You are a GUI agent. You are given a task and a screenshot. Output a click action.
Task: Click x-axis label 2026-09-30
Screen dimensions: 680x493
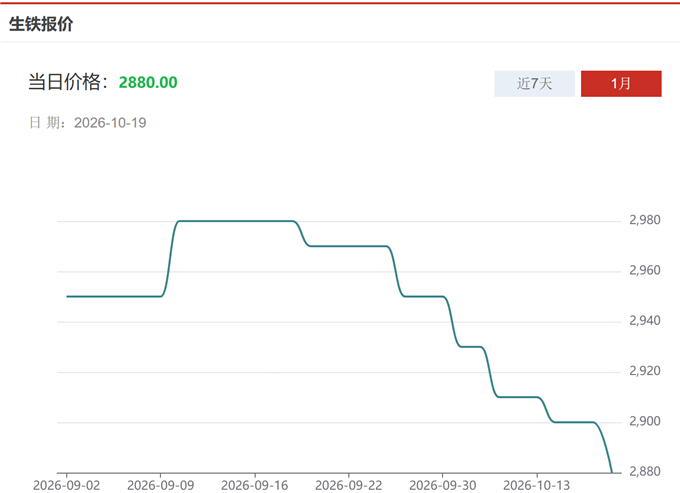(443, 485)
